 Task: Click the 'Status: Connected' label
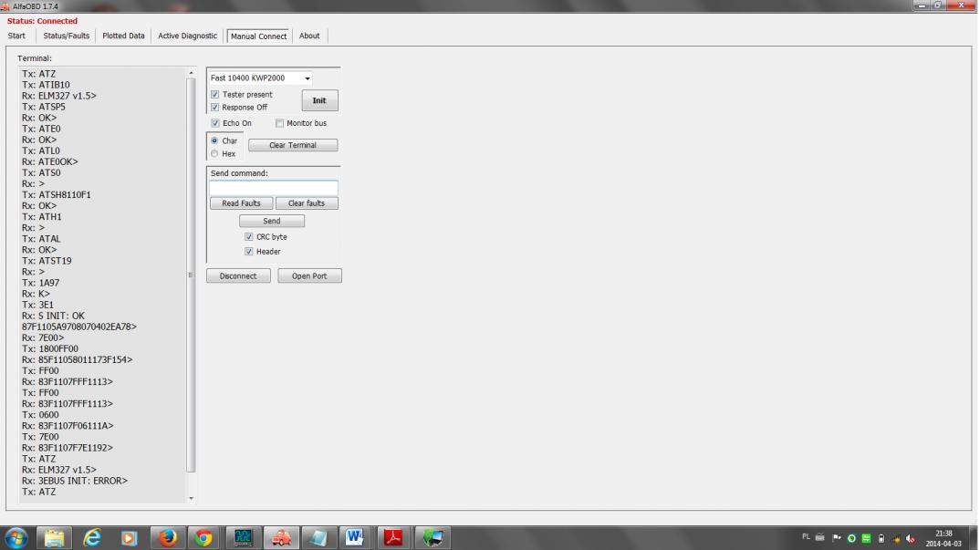pos(43,21)
